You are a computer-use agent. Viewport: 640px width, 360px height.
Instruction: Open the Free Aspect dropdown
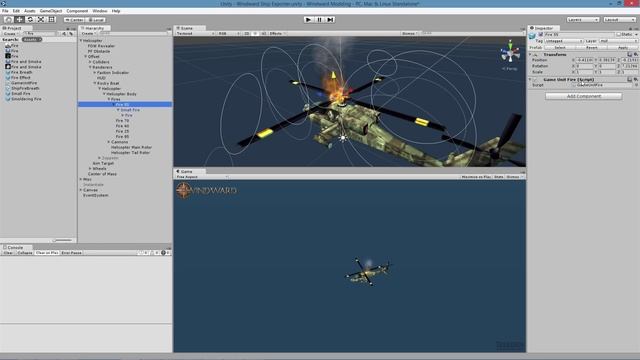point(202,177)
